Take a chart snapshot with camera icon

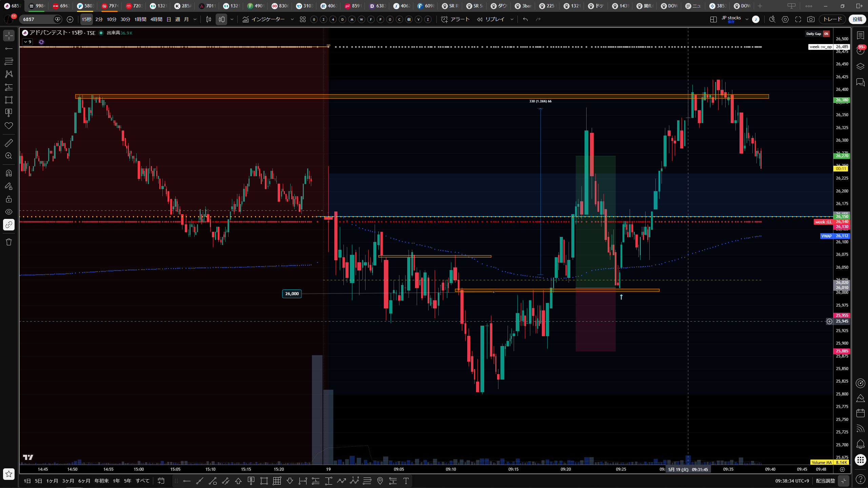tap(811, 19)
